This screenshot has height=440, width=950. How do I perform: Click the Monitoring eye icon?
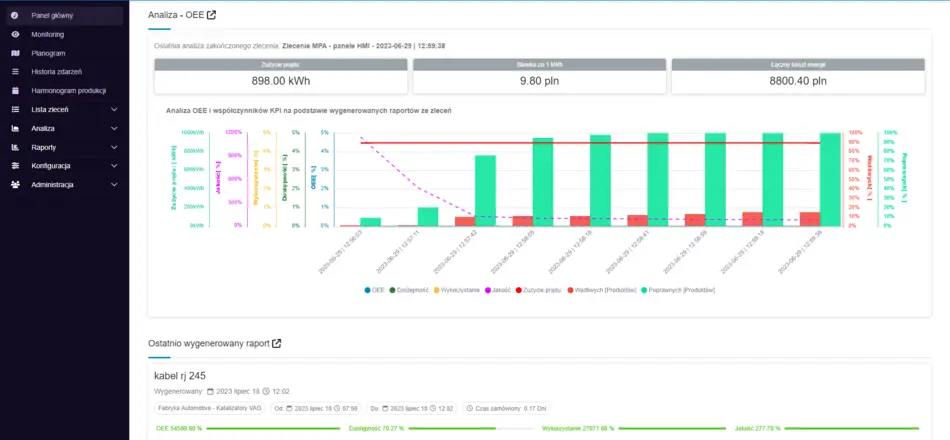[x=14, y=34]
